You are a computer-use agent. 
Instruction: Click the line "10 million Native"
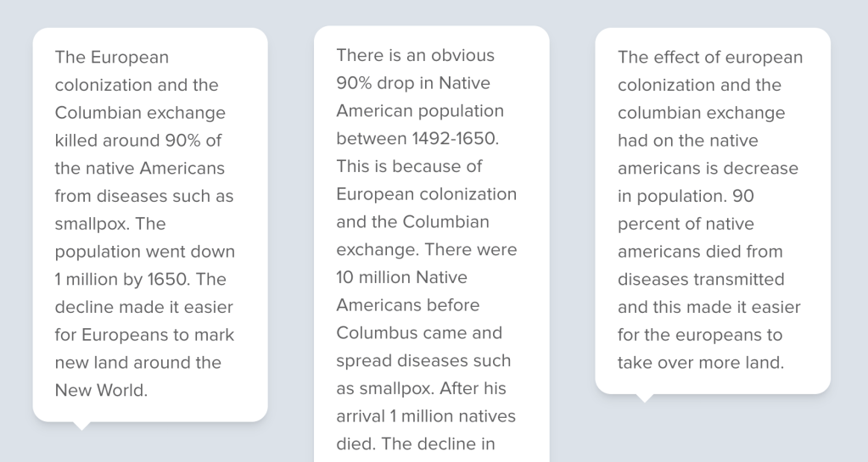(401, 277)
